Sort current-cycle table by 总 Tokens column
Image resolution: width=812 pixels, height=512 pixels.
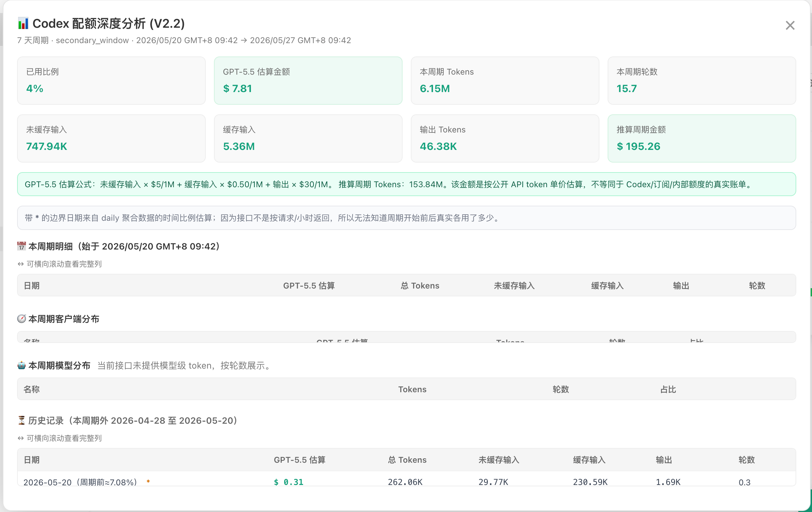pos(420,285)
